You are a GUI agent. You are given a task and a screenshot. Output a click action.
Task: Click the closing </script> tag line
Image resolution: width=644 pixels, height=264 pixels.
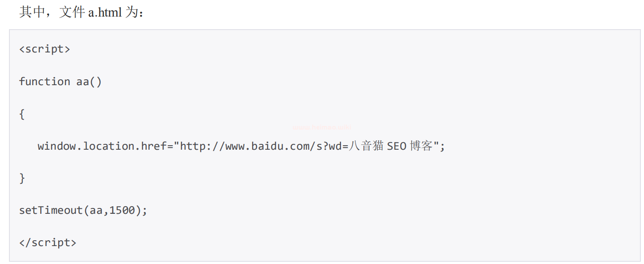click(47, 242)
